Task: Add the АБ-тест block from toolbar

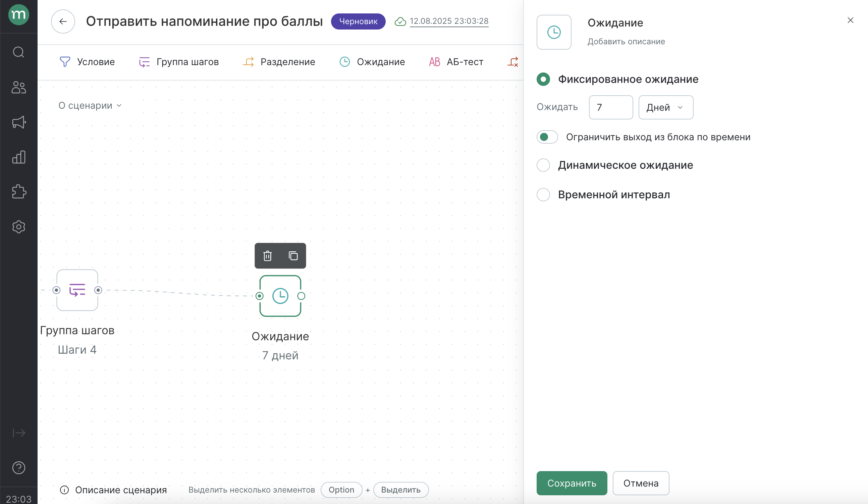Action: click(456, 62)
